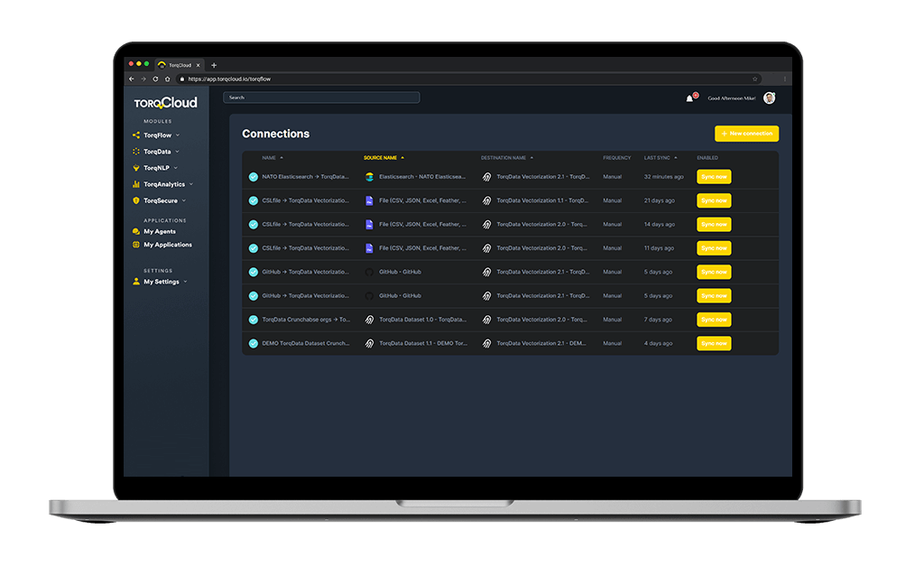The image size is (924, 576).
Task: Click the New connection button
Action: [746, 133]
